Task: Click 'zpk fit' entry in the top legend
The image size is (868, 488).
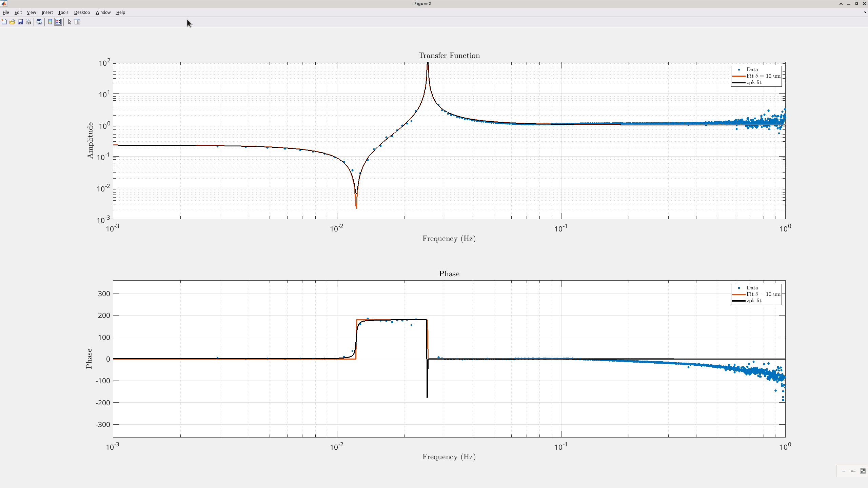Action: point(754,82)
